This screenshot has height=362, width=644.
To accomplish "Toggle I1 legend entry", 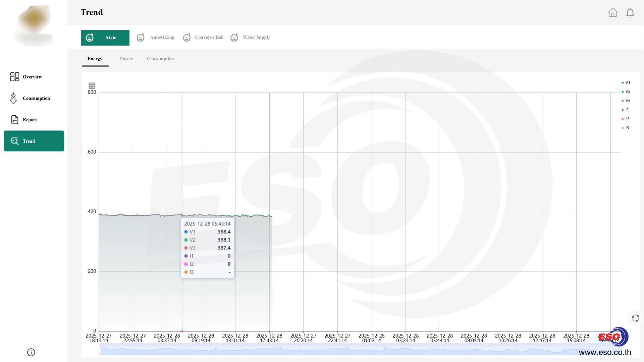I will (626, 110).
